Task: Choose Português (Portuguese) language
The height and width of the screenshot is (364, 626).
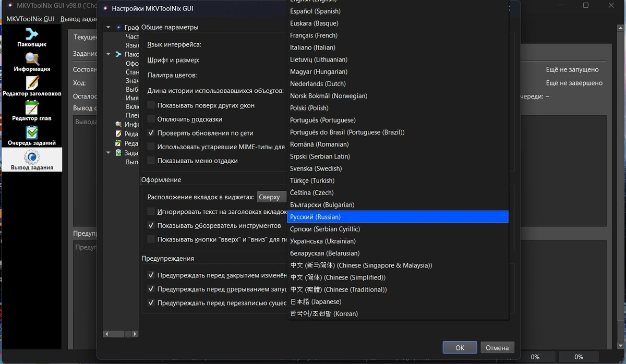Action: 398,120
